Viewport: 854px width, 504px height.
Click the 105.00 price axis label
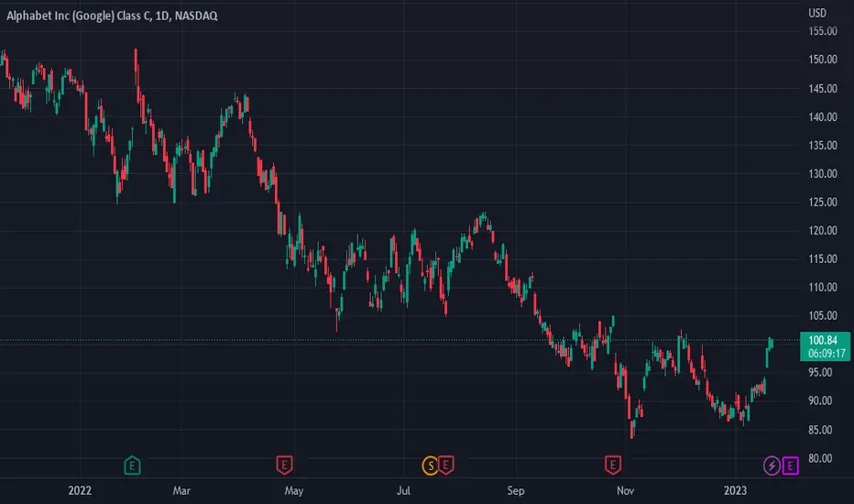[823, 315]
